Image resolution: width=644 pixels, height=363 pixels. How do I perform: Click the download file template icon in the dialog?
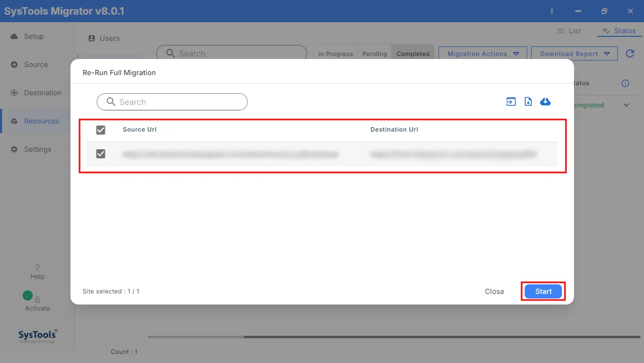tap(528, 102)
